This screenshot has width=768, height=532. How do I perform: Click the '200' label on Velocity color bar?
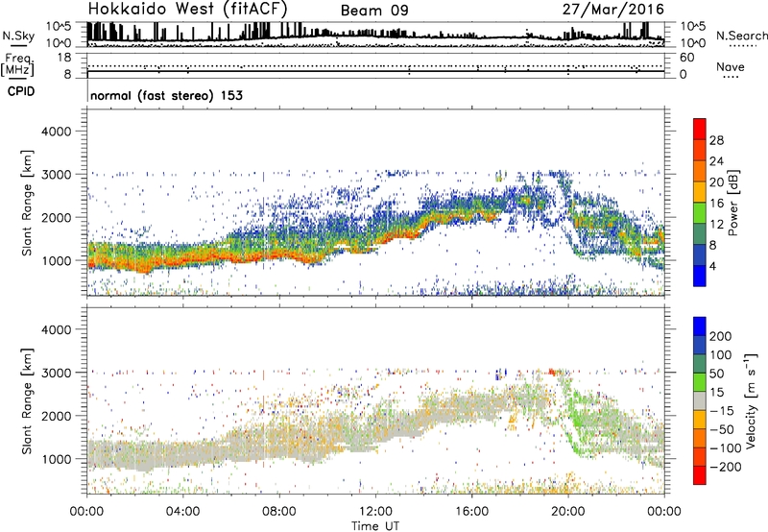[721, 336]
